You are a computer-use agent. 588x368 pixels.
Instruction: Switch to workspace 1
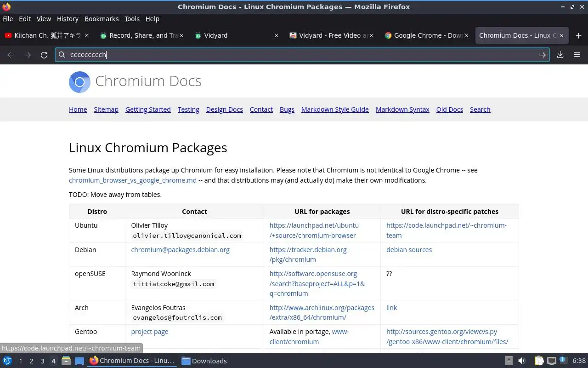pyautogui.click(x=20, y=361)
